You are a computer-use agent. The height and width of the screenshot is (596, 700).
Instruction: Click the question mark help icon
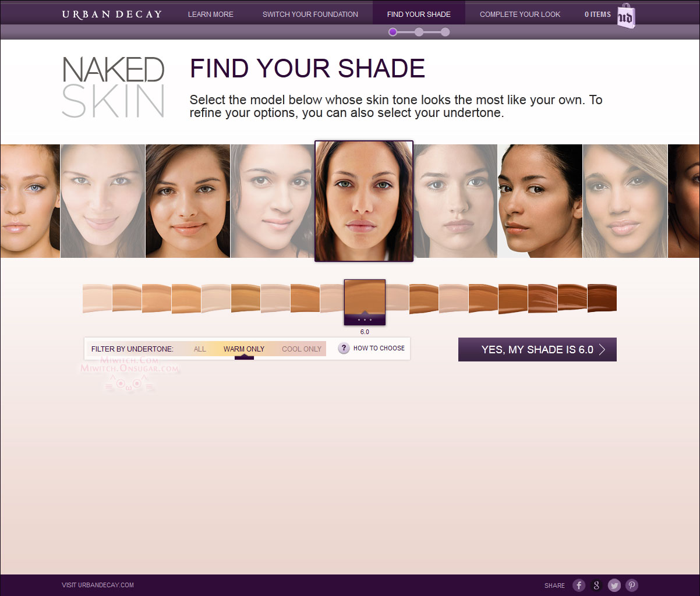[344, 348]
